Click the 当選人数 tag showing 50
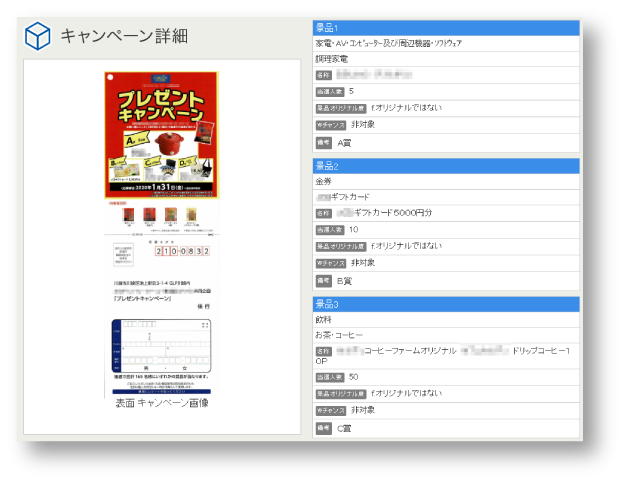Screen dimensions: 626x484 click(329, 377)
